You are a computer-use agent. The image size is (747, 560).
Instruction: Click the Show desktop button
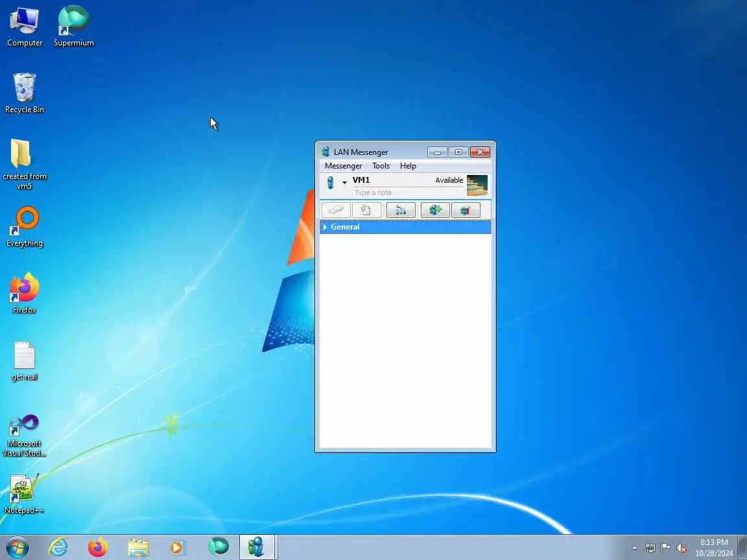(742, 547)
